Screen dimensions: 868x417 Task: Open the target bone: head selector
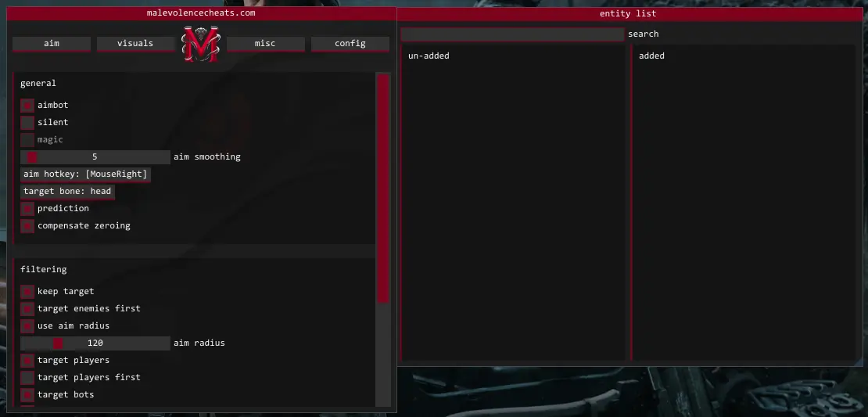(x=67, y=191)
